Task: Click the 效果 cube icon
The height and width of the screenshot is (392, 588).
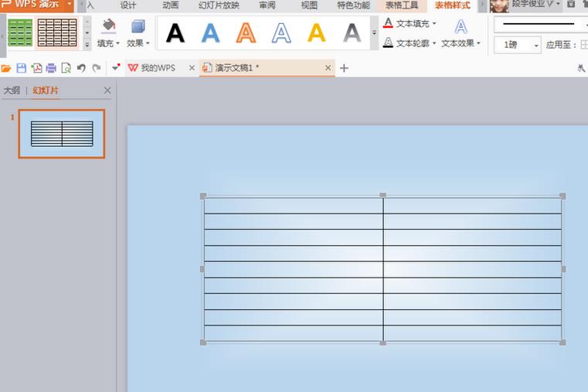Action: click(x=138, y=26)
